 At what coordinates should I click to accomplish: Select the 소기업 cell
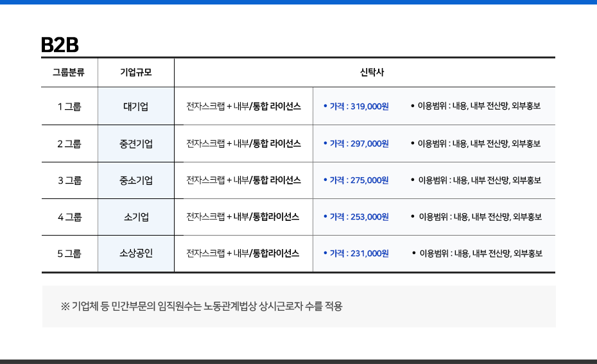pyautogui.click(x=136, y=217)
